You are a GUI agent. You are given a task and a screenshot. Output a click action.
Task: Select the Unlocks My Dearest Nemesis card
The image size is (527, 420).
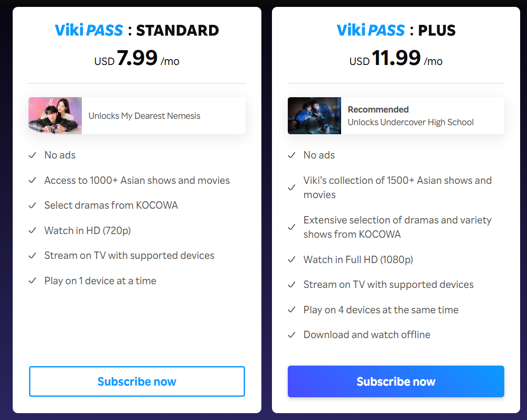[x=137, y=116]
